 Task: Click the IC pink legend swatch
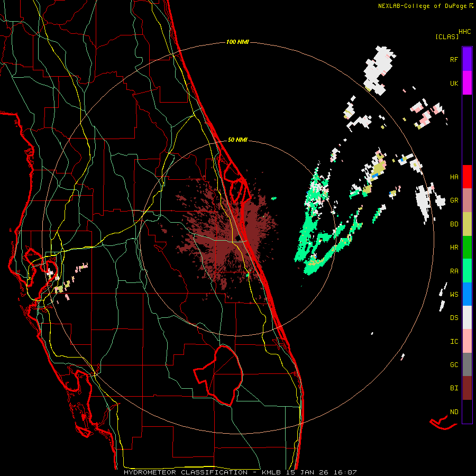(467, 341)
